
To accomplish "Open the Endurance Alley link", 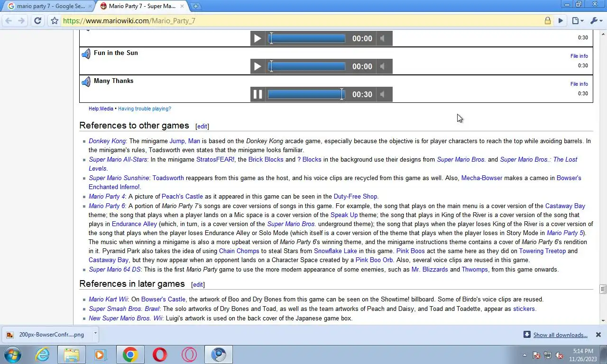I will 134,224.
